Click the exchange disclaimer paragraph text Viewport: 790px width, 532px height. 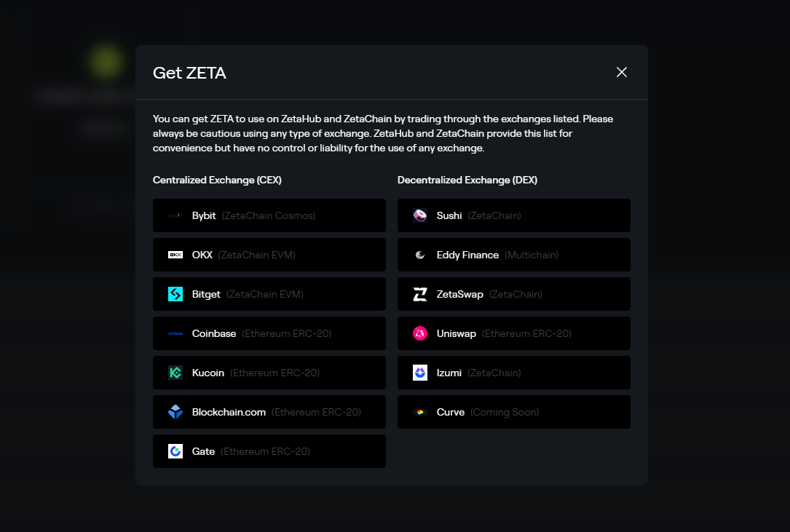click(383, 133)
